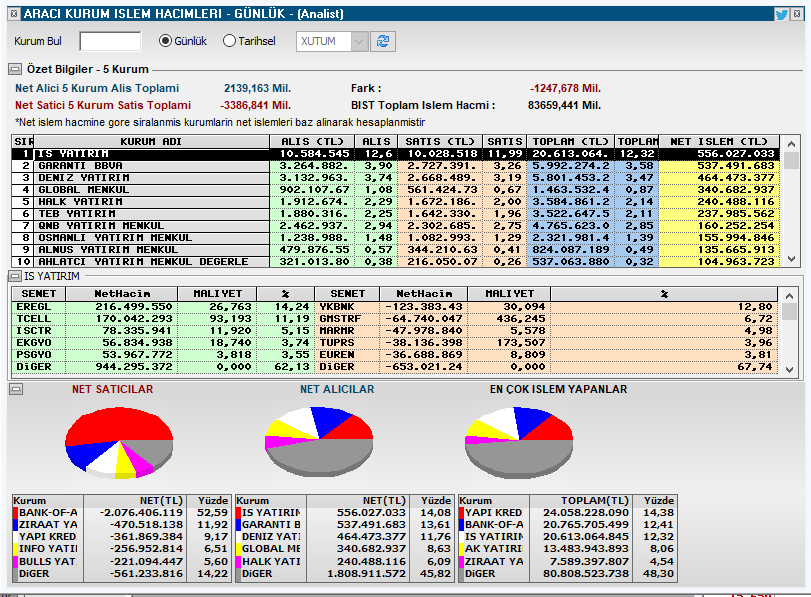Screen dimensions: 811x597
Task: Select the GARANTI BBVA row
Action: [x=395, y=166]
